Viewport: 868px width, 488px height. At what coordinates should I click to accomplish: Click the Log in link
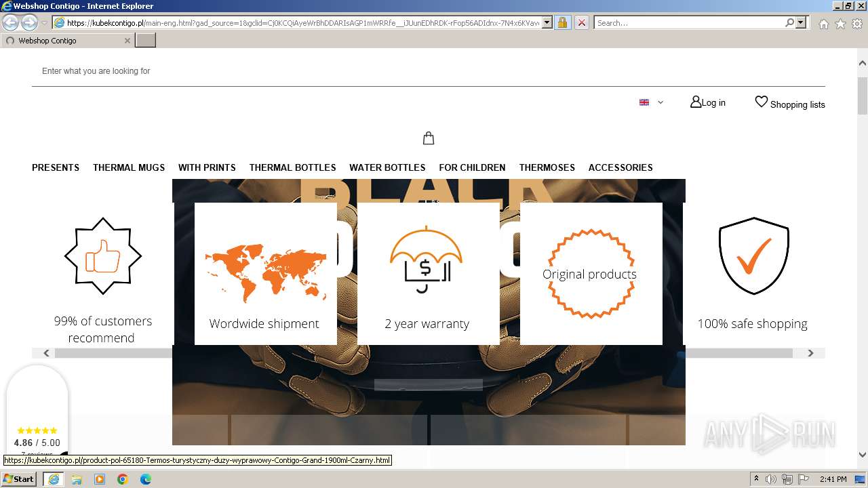[x=713, y=103]
